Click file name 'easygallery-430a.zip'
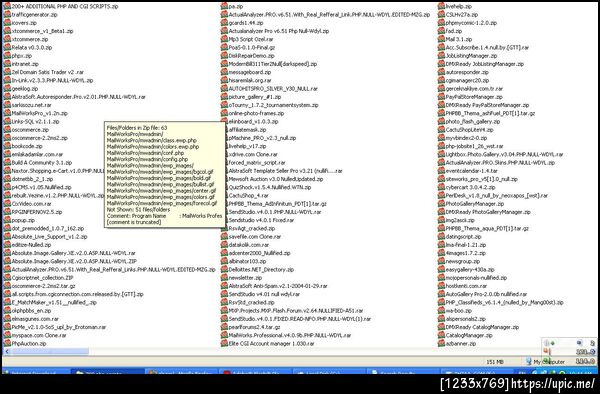The width and height of the screenshot is (600, 394). (470, 270)
